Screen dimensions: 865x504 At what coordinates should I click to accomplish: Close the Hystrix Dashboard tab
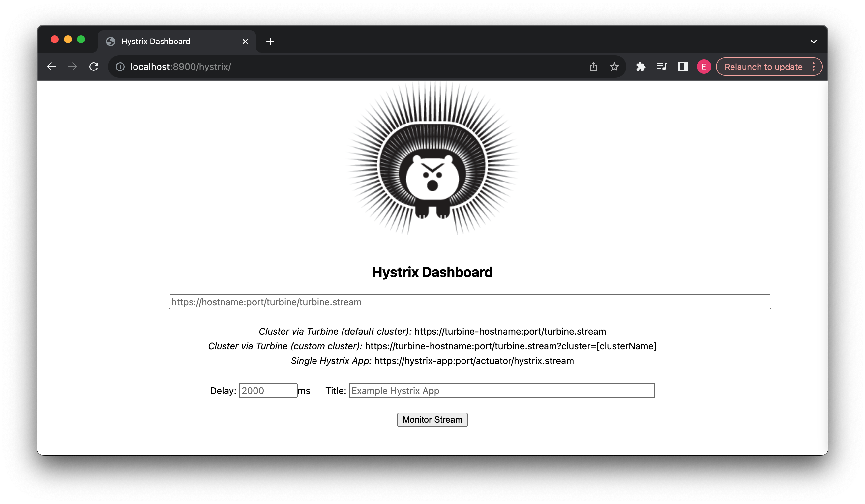coord(245,41)
